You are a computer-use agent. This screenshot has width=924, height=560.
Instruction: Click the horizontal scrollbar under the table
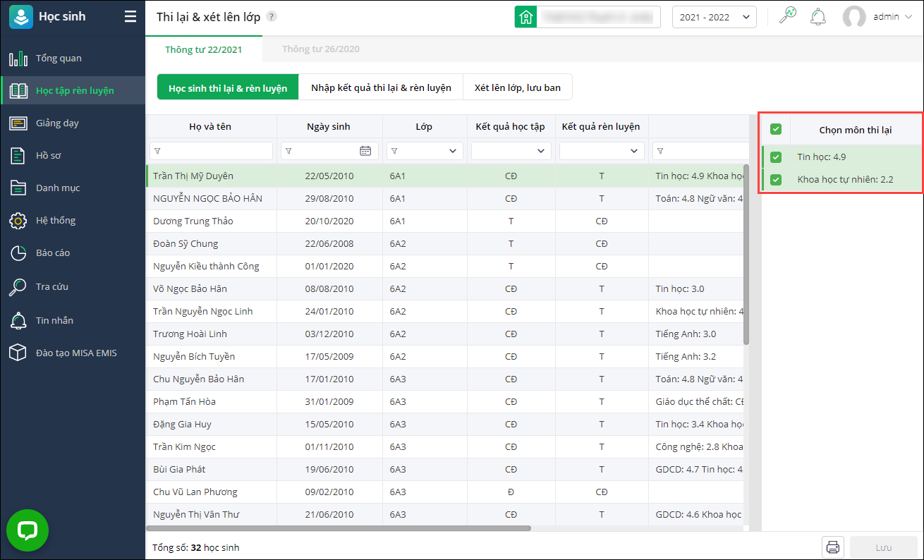[339, 528]
